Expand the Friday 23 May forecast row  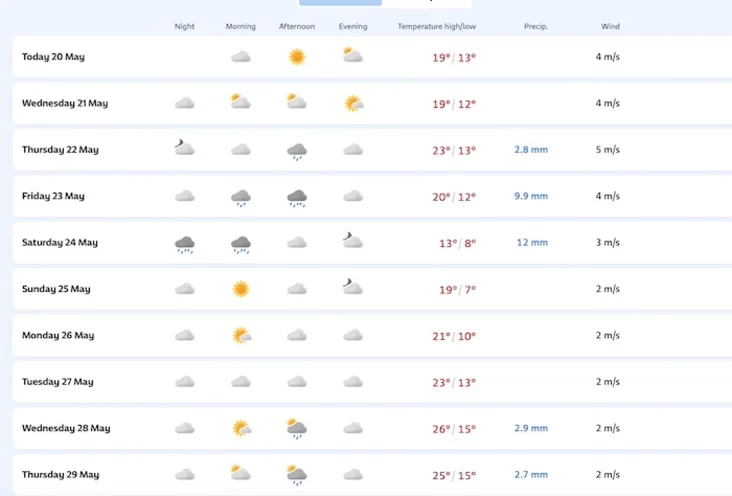click(x=372, y=196)
